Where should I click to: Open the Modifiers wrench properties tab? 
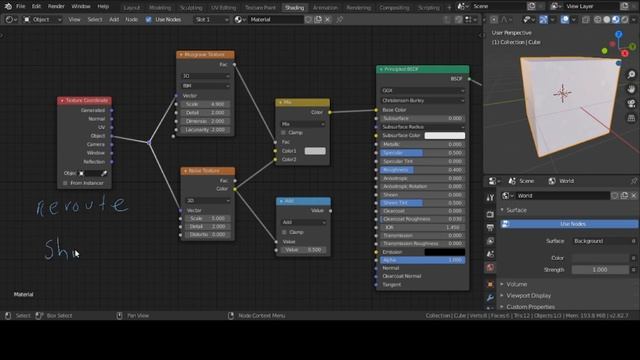pyautogui.click(x=490, y=298)
